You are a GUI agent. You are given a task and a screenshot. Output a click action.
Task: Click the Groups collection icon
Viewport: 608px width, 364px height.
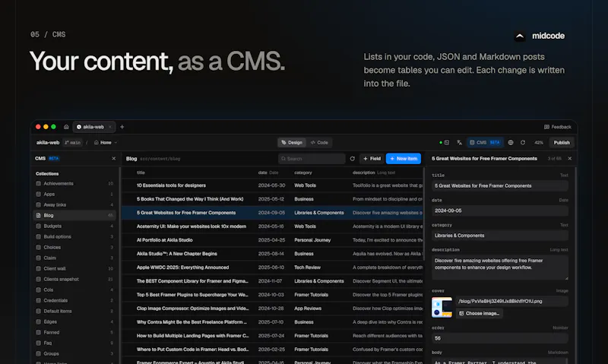pyautogui.click(x=39, y=353)
